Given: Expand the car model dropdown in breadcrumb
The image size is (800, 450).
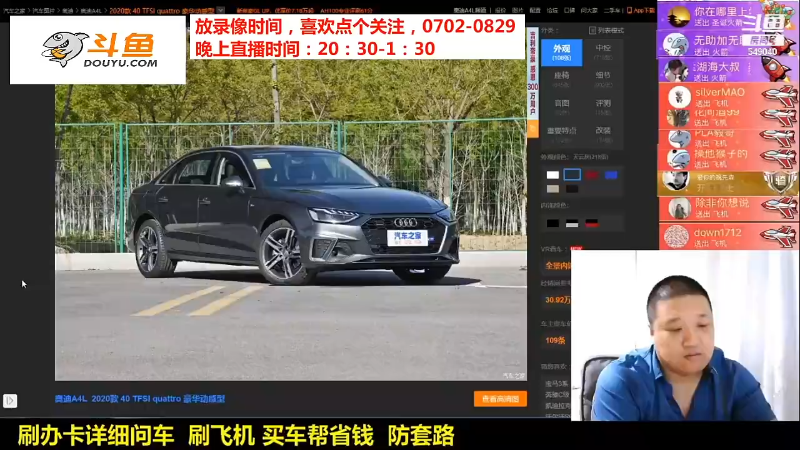Looking at the screenshot, I should click(x=220, y=10).
